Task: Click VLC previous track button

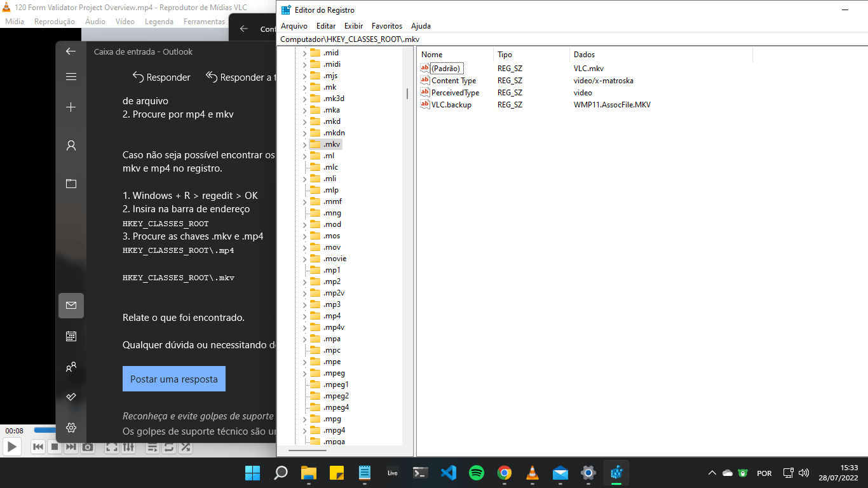Action: 38,447
